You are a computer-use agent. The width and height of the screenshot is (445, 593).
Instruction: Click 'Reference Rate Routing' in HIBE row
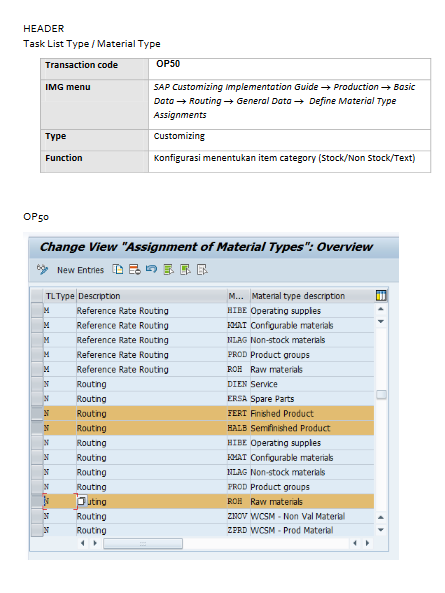click(x=151, y=310)
